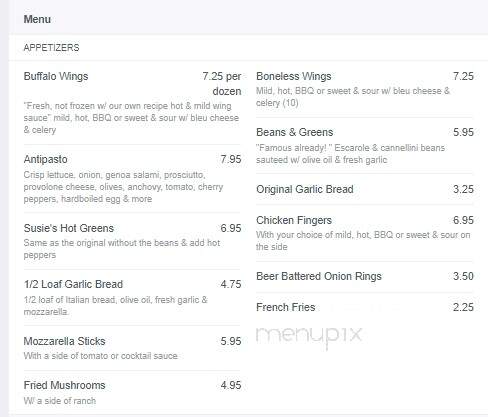Select the French Fries item

coord(286,307)
